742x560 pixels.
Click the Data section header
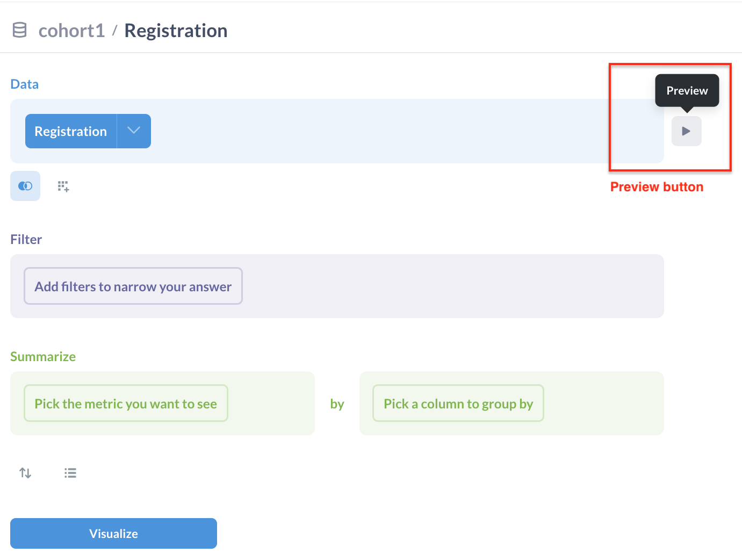[24, 84]
